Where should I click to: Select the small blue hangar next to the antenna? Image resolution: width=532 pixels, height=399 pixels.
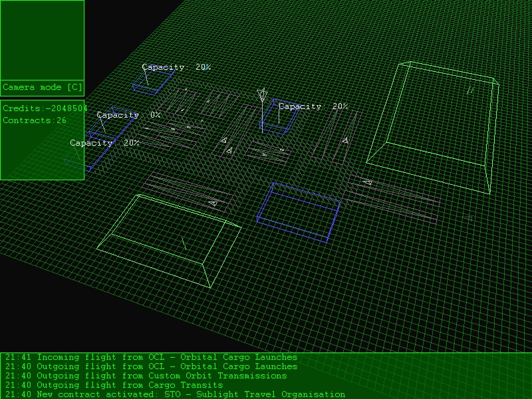[279, 116]
